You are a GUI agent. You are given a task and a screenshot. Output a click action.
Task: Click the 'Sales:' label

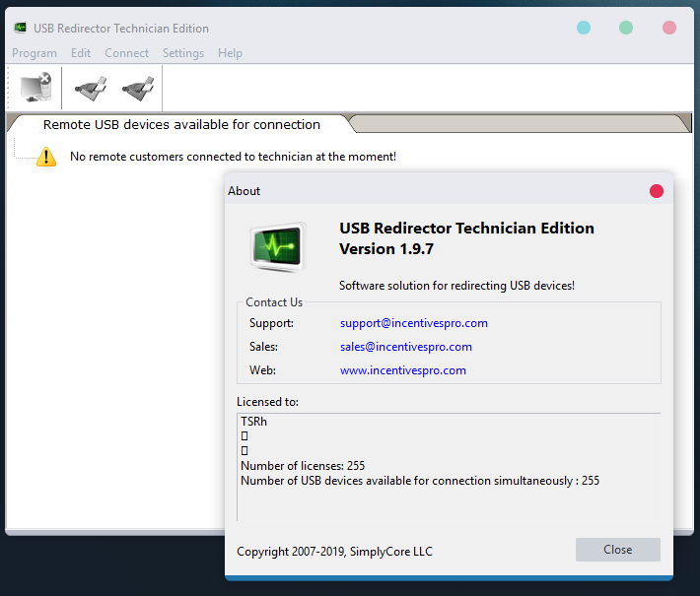point(263,347)
